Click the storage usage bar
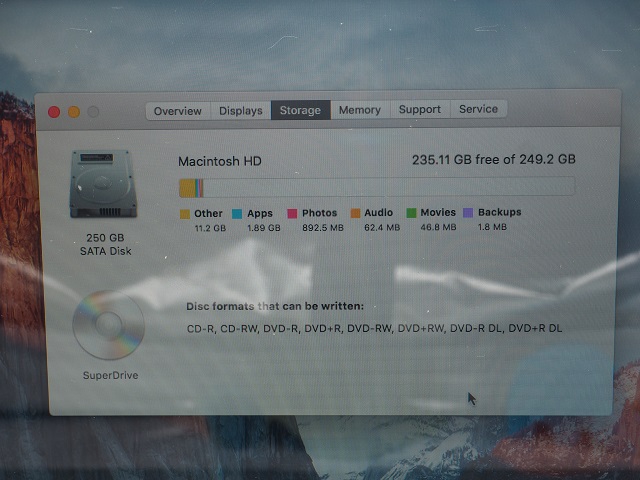This screenshot has width=640, height=480. (377, 187)
